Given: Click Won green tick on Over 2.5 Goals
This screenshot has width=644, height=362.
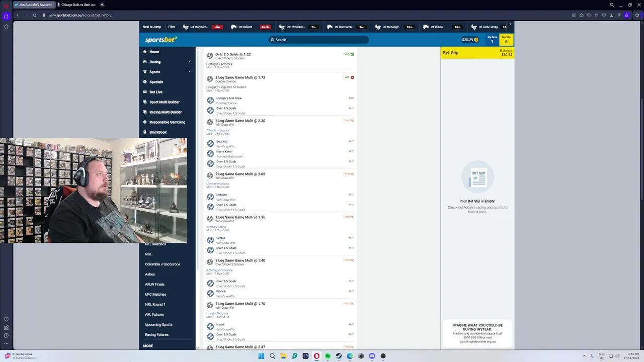Looking at the screenshot, I should tap(352, 54).
